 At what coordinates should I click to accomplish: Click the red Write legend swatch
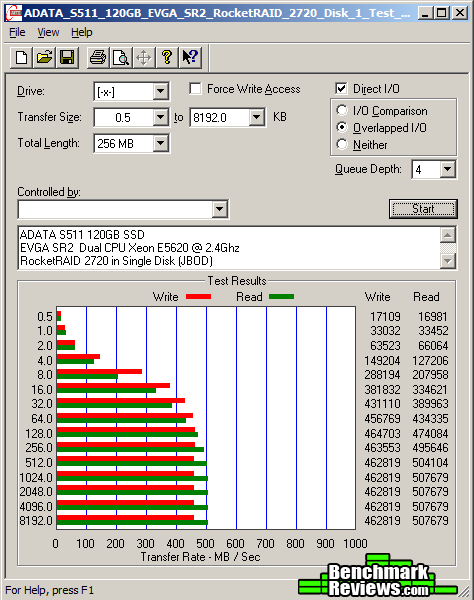click(x=198, y=297)
